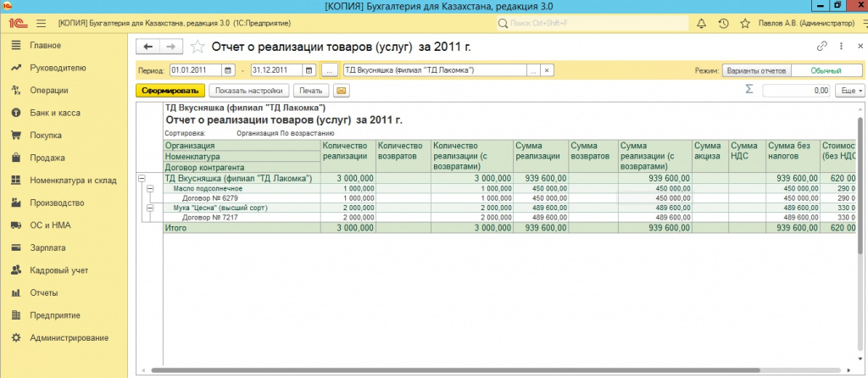Click the horizontal scrollbar of the report
Image resolution: width=868 pixels, height=378 pixels.
[454, 370]
